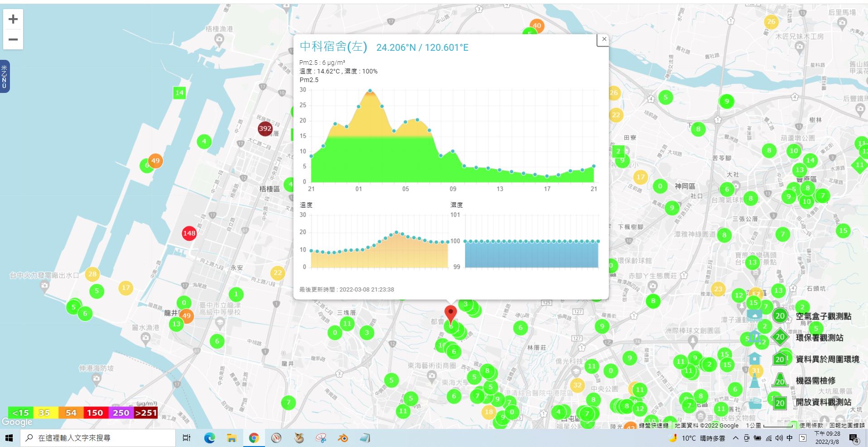Click the green 9 marker at upper right

point(727,102)
